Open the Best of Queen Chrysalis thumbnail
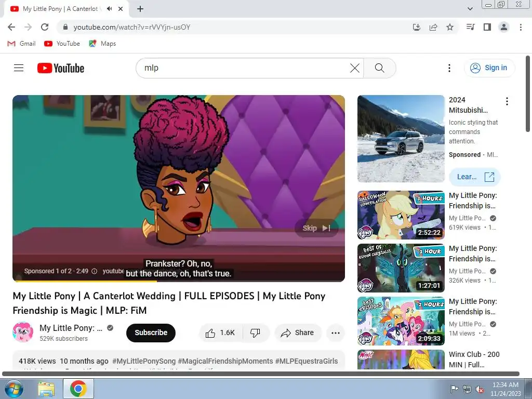 401,268
